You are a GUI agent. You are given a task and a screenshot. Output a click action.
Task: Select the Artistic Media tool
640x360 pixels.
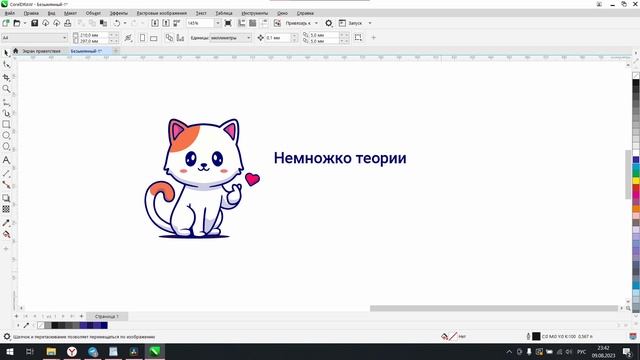6,113
